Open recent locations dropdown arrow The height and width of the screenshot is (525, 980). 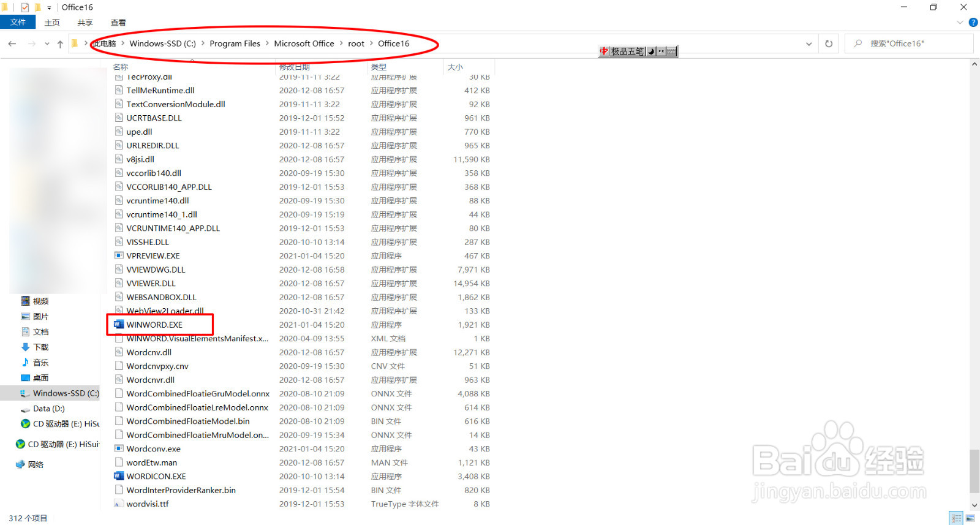click(47, 43)
